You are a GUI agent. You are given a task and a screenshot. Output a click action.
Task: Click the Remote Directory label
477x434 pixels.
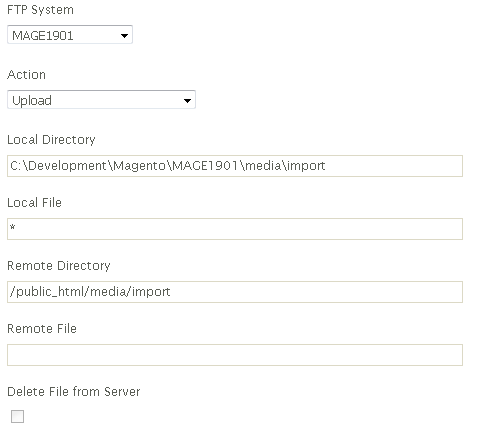click(x=59, y=266)
